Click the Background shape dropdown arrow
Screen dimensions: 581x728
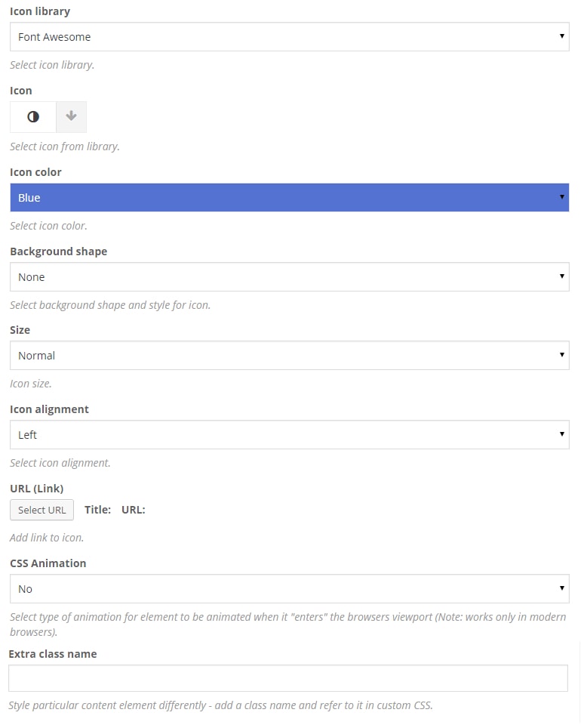pos(562,276)
